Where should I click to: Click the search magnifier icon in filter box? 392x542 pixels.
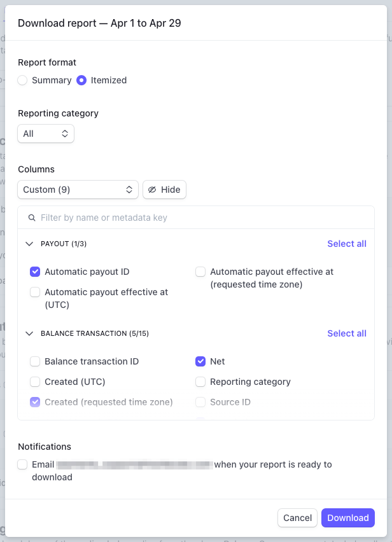(x=31, y=218)
